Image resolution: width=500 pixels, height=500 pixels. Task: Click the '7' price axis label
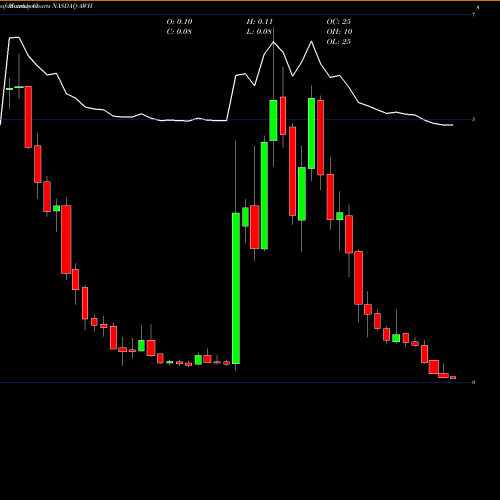pyautogui.click(x=473, y=15)
